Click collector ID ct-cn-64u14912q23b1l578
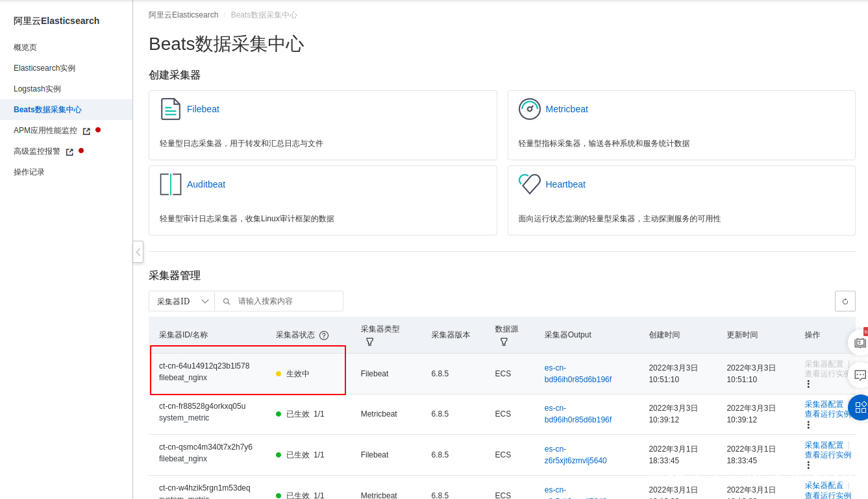 204,366
